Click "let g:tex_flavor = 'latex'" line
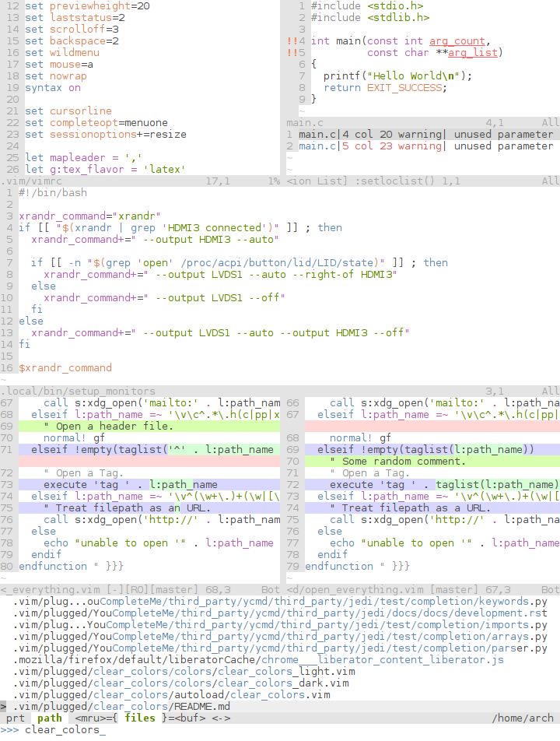The image size is (560, 741). (105, 169)
